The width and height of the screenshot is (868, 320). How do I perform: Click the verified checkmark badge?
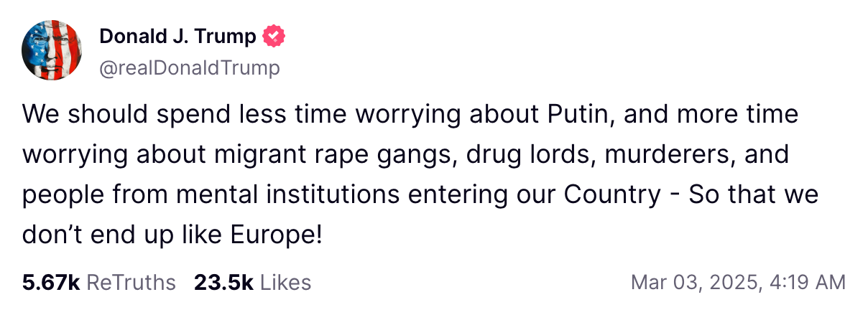(x=276, y=36)
